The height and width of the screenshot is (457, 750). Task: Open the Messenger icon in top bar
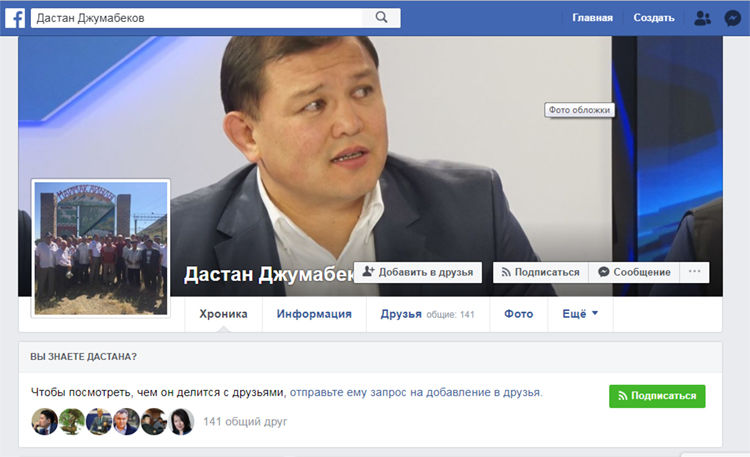[734, 18]
